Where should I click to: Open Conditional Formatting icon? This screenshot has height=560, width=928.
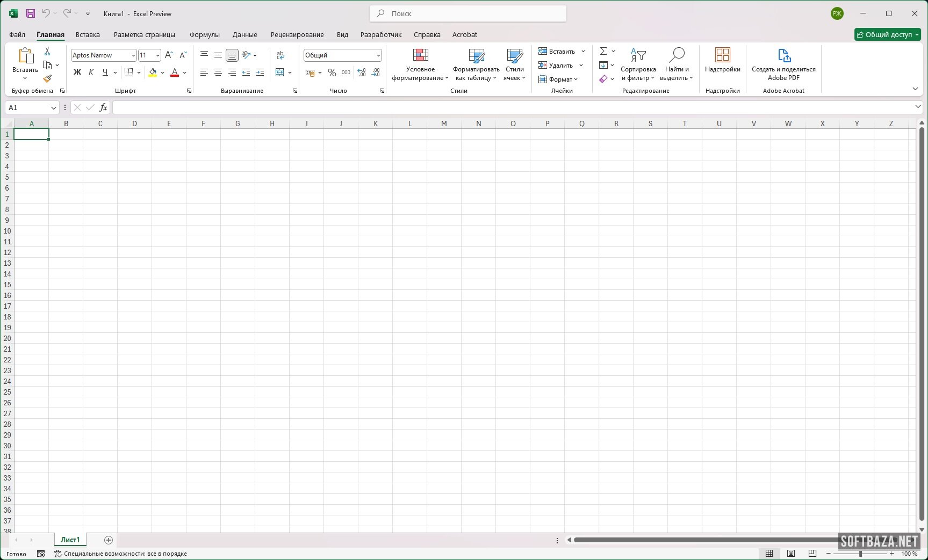[420, 55]
